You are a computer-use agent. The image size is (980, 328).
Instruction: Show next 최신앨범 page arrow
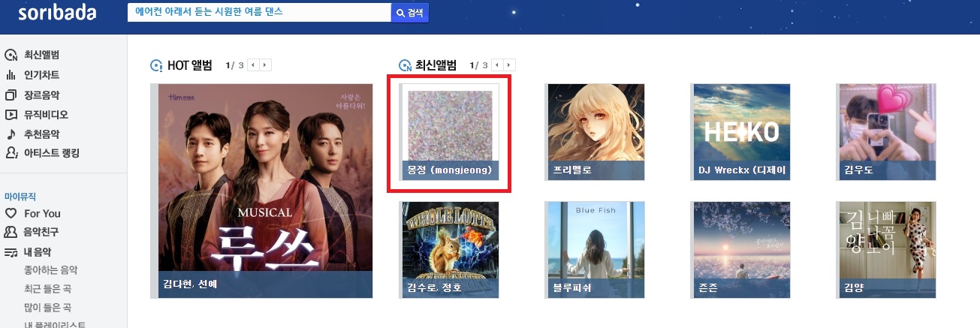click(x=509, y=65)
